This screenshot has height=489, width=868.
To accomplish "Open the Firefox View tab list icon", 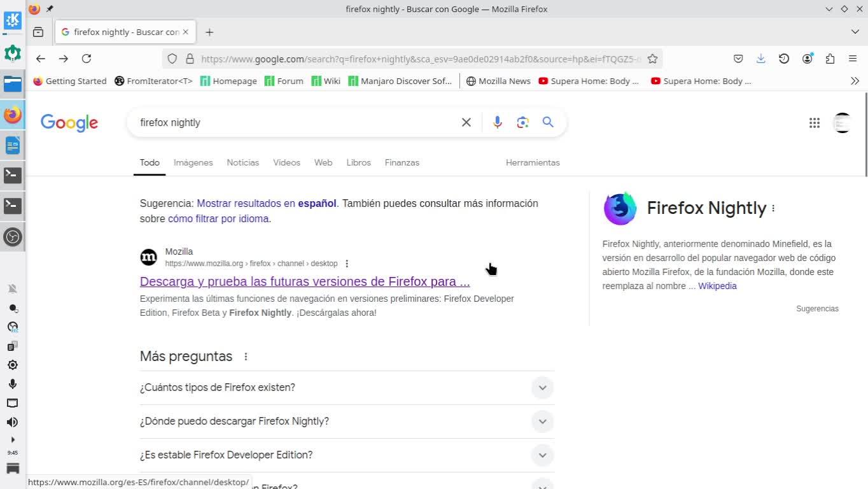I will click(x=38, y=32).
